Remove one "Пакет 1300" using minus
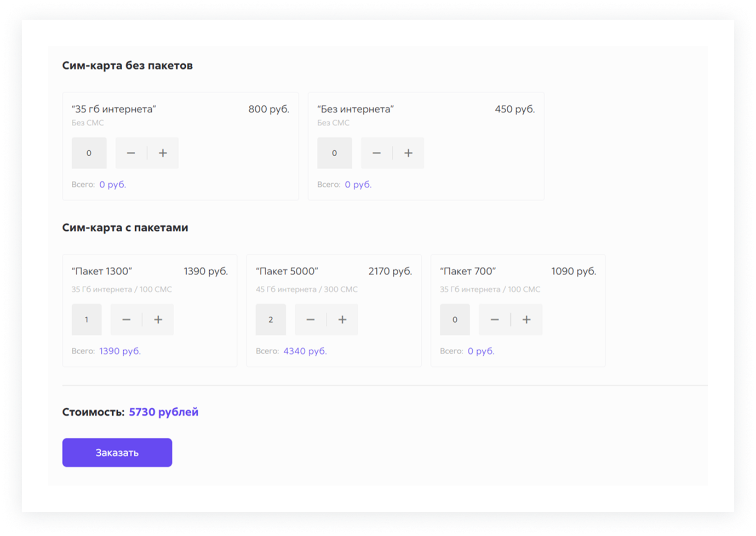 point(126,320)
